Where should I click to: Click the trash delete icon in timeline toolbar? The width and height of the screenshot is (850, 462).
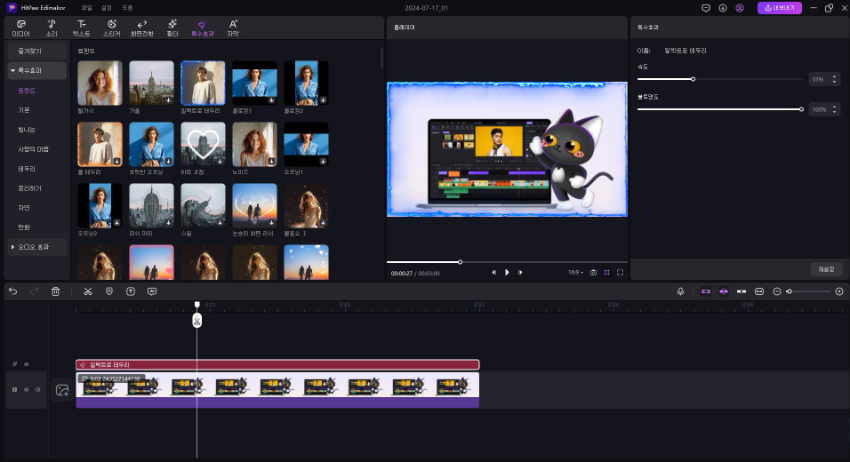[x=56, y=291]
